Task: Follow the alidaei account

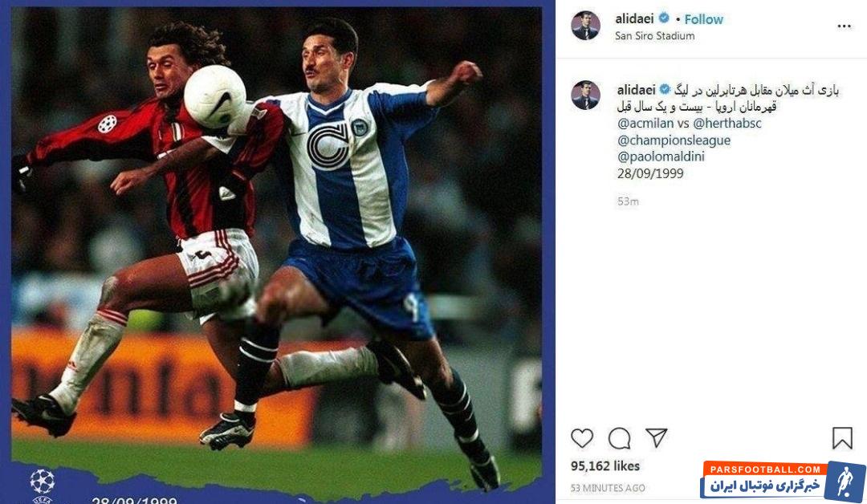Action: (x=703, y=19)
